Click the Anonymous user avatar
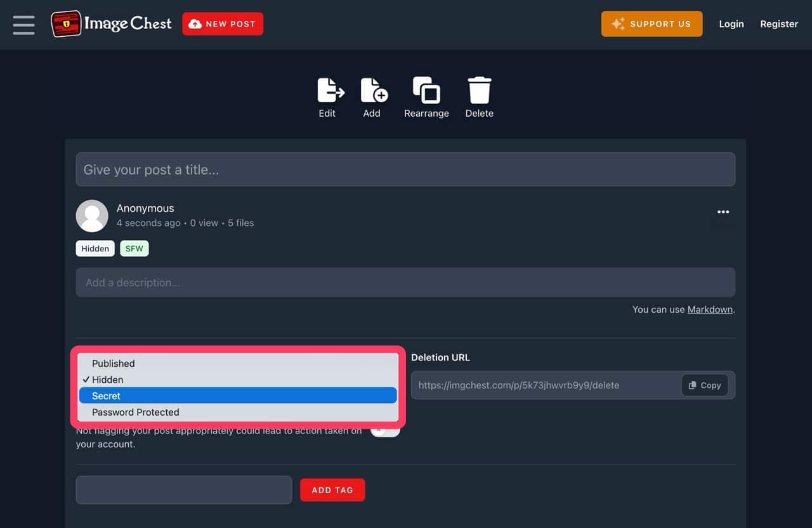This screenshot has height=528, width=812. 92,216
